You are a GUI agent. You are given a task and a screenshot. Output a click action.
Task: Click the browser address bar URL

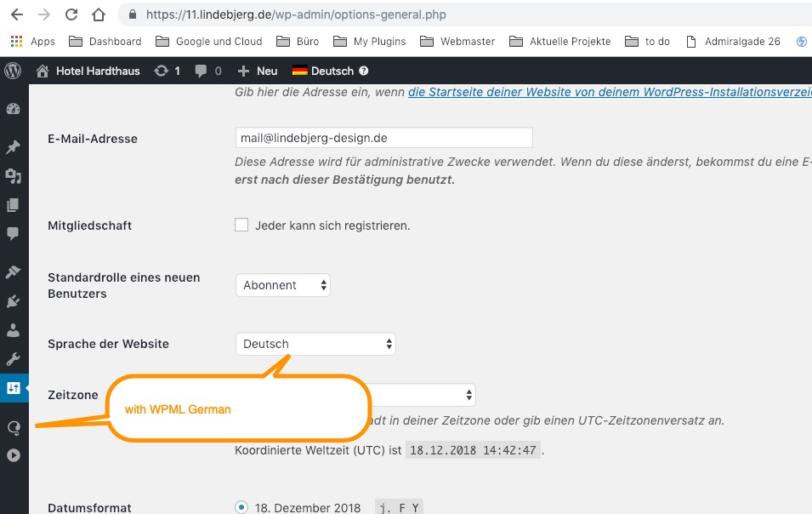(x=296, y=14)
